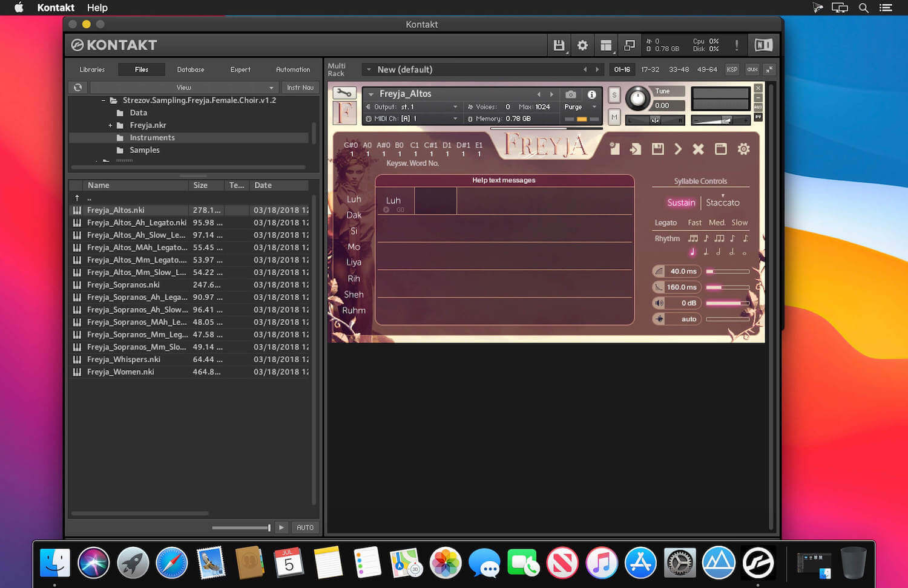Open the workspace layout panel icon
Screen dimensions: 908x588
point(606,45)
